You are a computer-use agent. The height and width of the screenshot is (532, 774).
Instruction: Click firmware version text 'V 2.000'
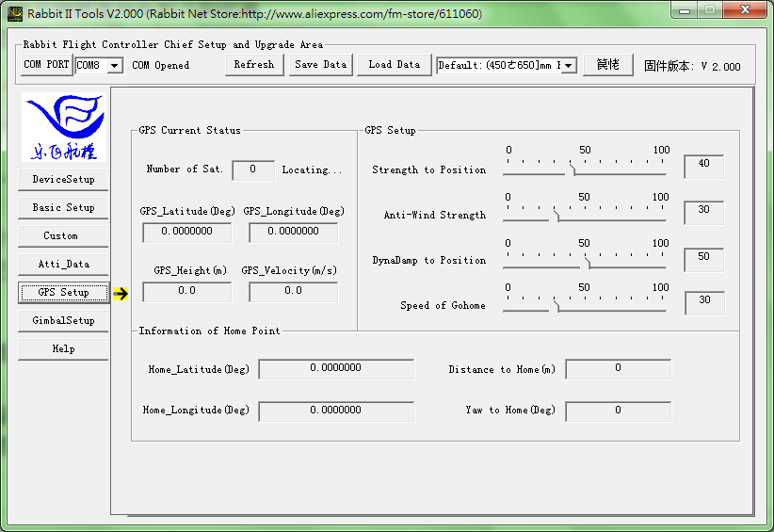pos(720,67)
